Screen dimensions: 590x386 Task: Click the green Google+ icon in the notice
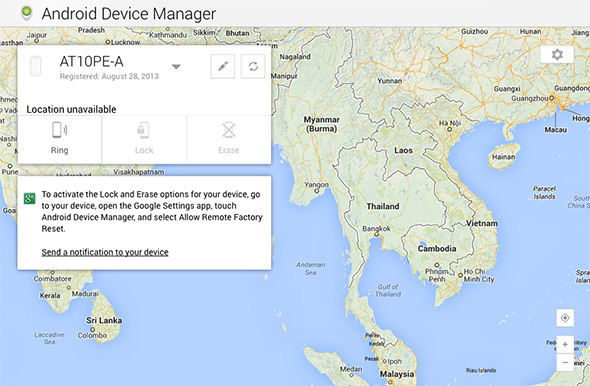tap(29, 198)
